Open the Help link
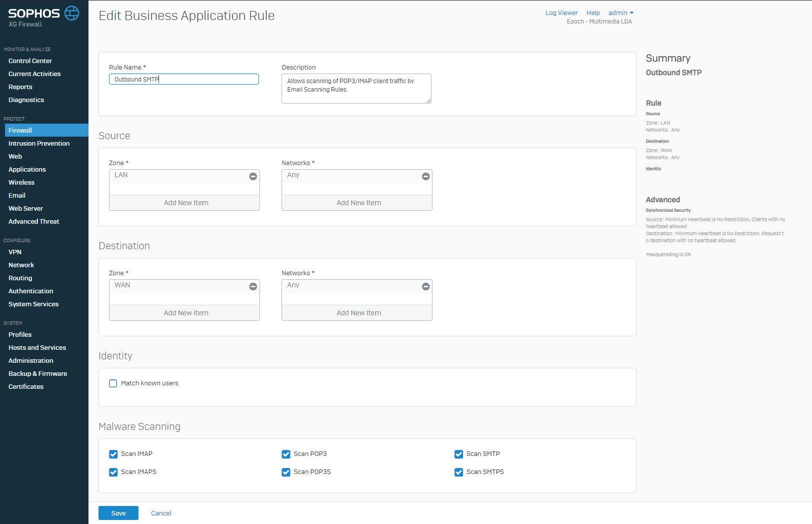Image resolution: width=812 pixels, height=524 pixels. [593, 13]
